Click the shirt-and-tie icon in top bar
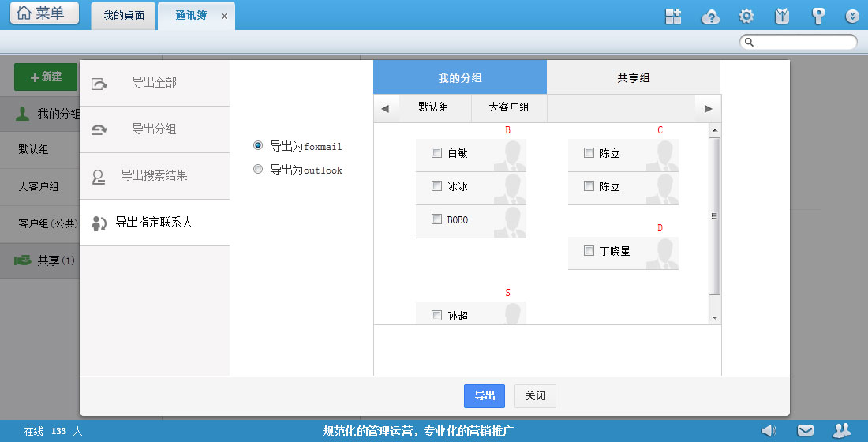868x442 pixels. click(x=782, y=17)
